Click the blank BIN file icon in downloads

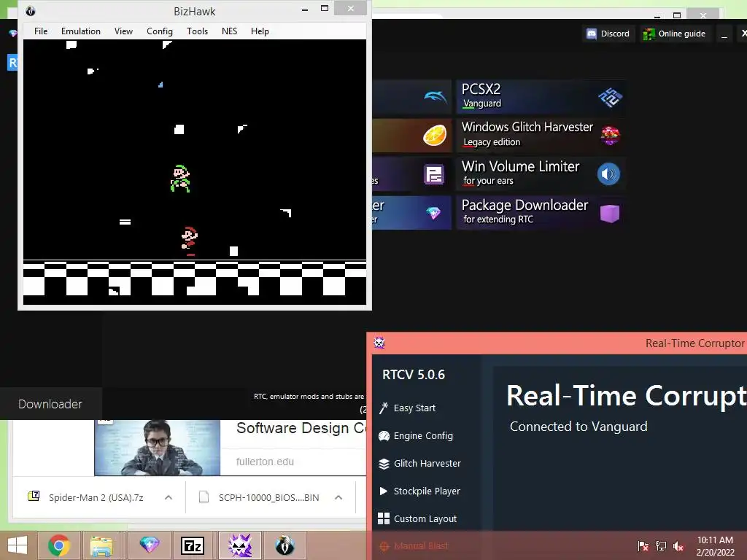click(x=204, y=497)
